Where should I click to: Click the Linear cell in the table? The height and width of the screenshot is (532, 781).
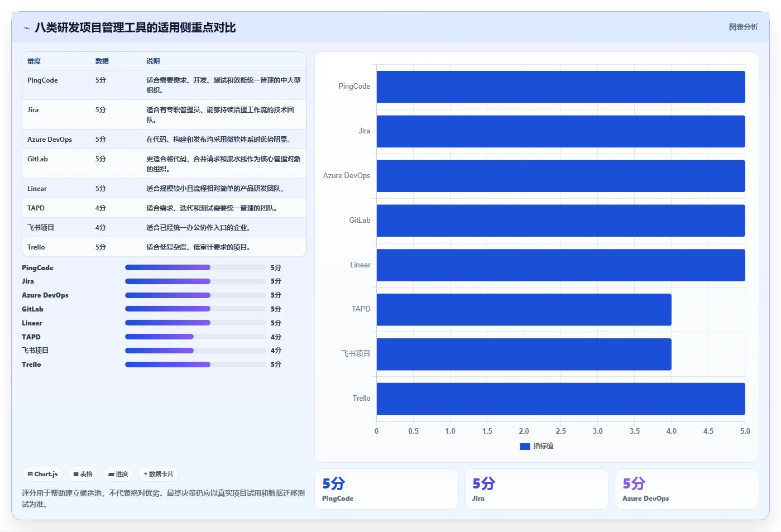point(37,189)
